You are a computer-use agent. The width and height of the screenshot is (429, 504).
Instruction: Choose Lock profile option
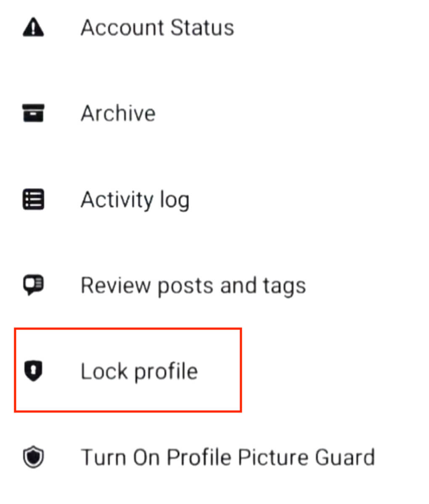[x=139, y=371]
